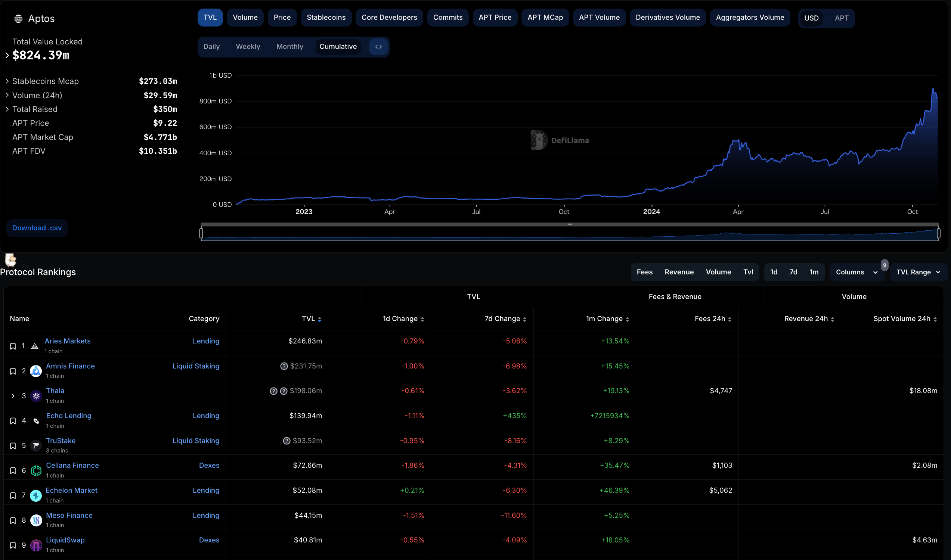Expand the Thala protocol row
This screenshot has height=560, width=951.
[13, 396]
